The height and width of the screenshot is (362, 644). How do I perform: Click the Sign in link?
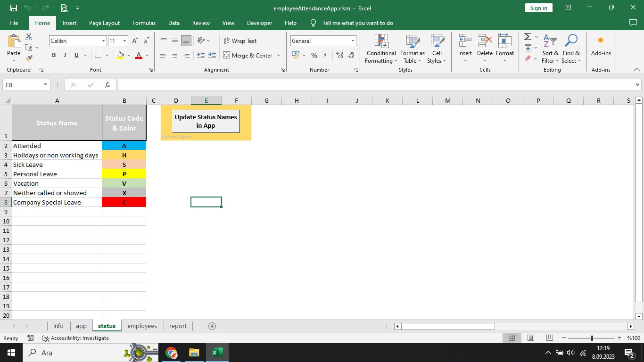coord(538,8)
